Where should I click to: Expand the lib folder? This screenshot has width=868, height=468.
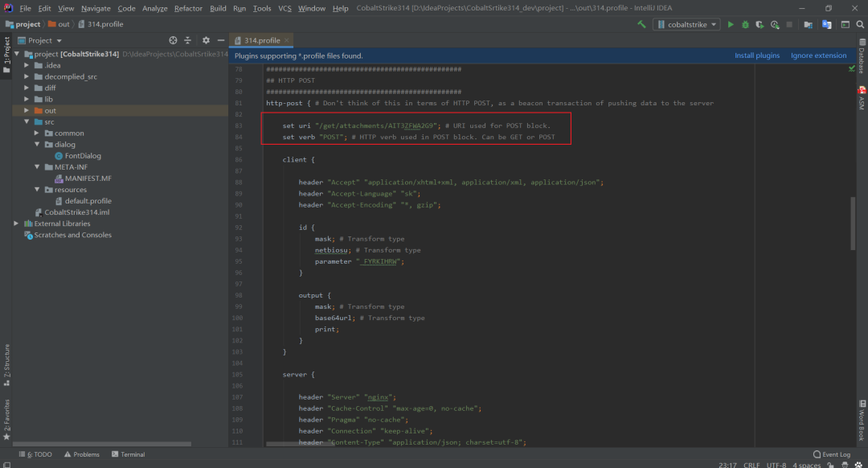pyautogui.click(x=26, y=99)
